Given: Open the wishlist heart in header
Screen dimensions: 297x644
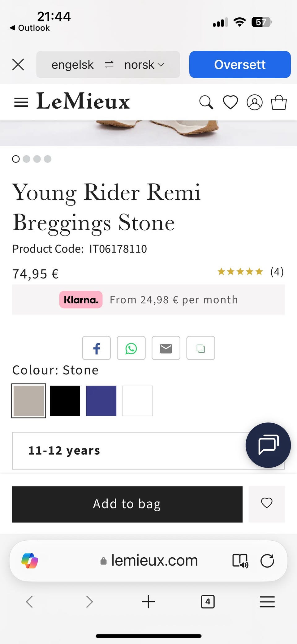Looking at the screenshot, I should tap(230, 102).
